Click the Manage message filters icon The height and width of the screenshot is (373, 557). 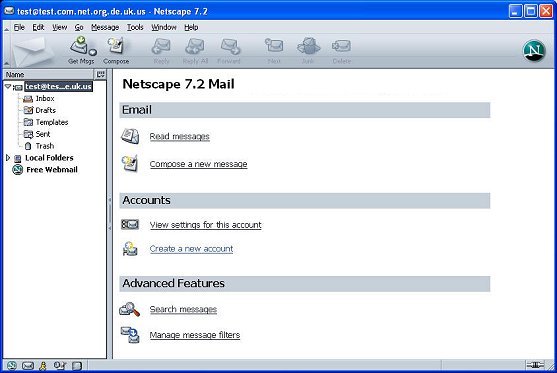click(x=130, y=335)
